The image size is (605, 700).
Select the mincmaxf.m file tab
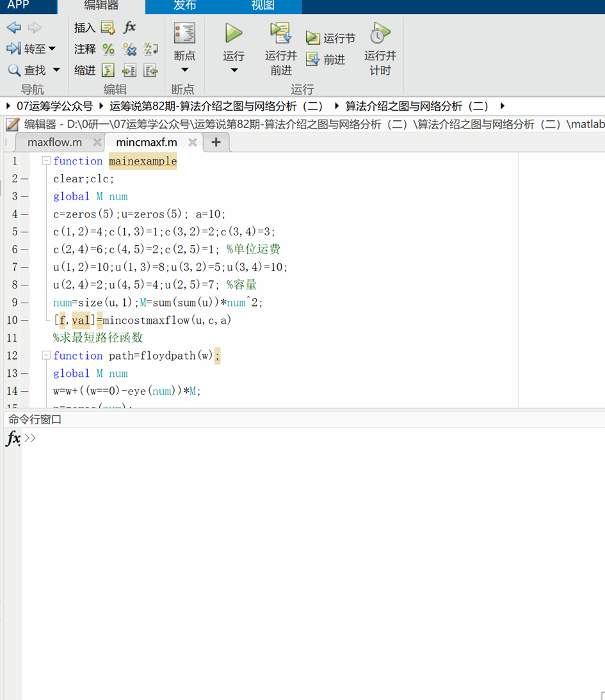(147, 142)
